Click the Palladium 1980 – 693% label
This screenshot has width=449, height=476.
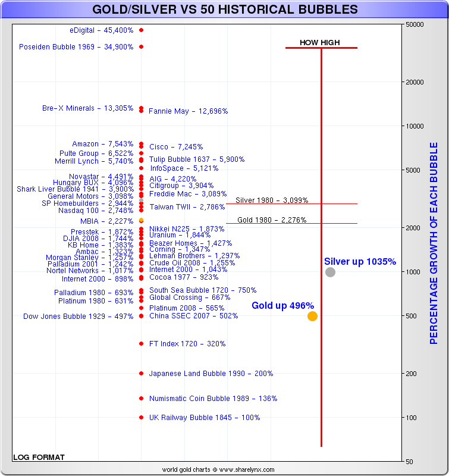point(94,293)
